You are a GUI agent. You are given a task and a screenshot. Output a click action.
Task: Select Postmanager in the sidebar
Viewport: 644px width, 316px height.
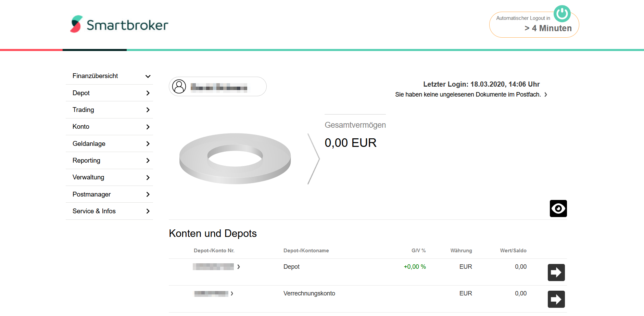pos(109,194)
